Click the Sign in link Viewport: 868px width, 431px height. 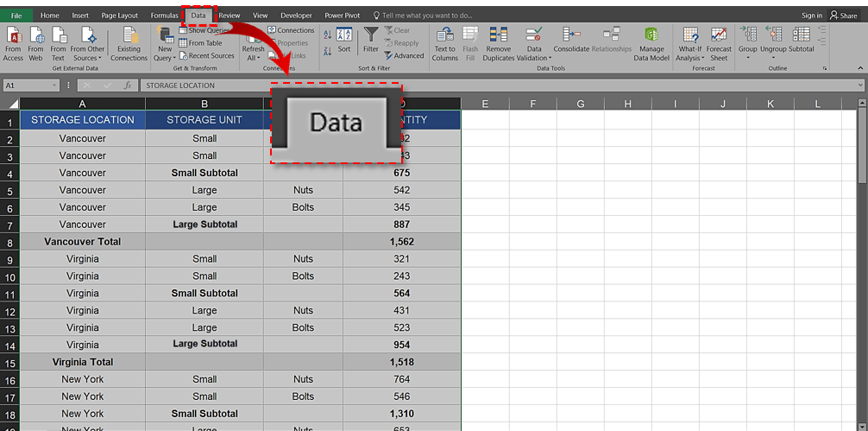[811, 16]
